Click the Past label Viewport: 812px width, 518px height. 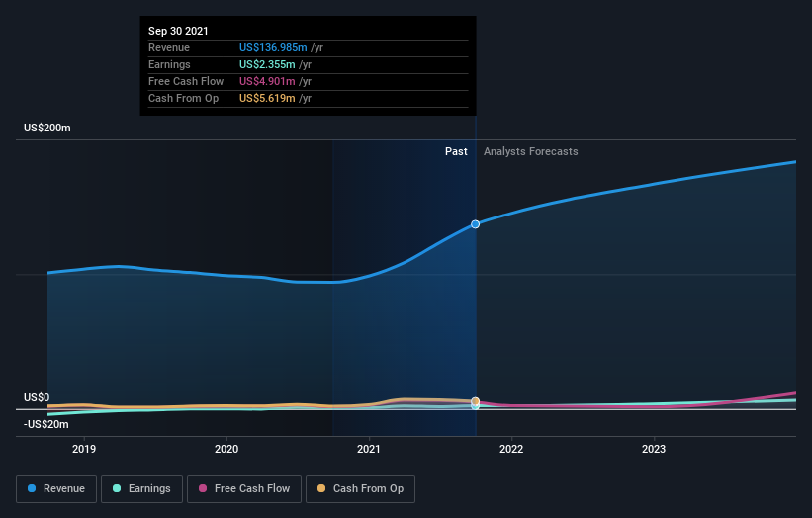[x=456, y=151]
